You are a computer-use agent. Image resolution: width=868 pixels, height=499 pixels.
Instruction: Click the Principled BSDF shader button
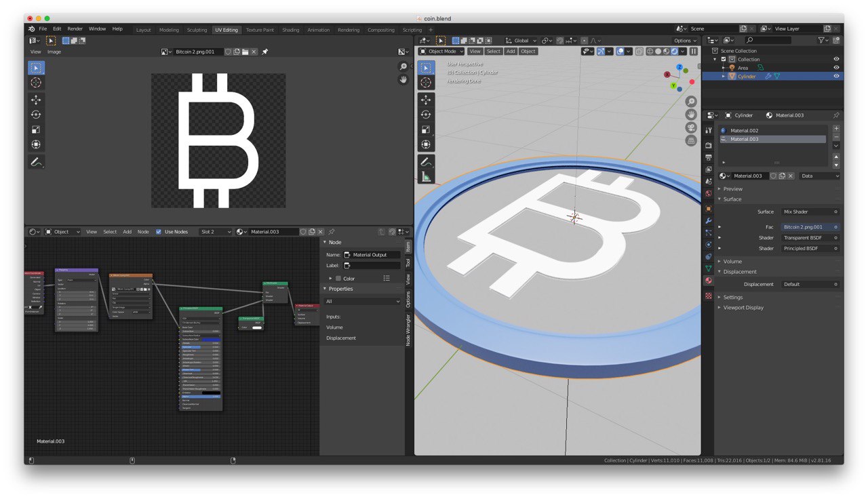point(810,249)
